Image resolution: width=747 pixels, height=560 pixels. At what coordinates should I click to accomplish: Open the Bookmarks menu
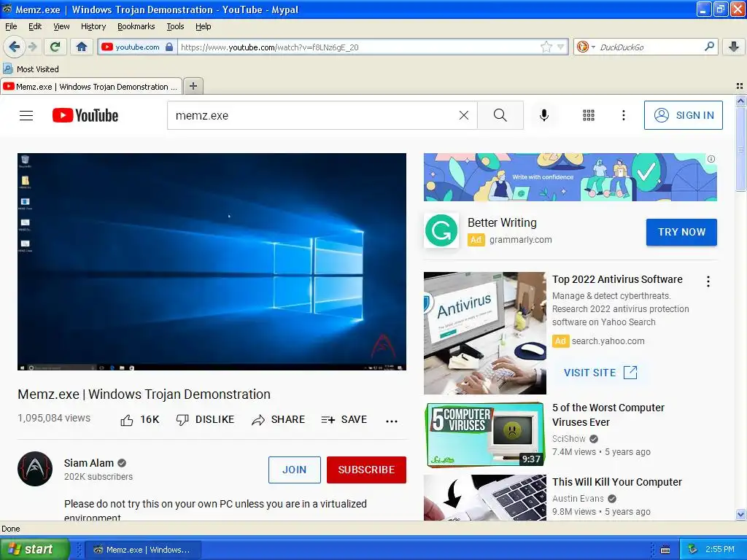136,26
